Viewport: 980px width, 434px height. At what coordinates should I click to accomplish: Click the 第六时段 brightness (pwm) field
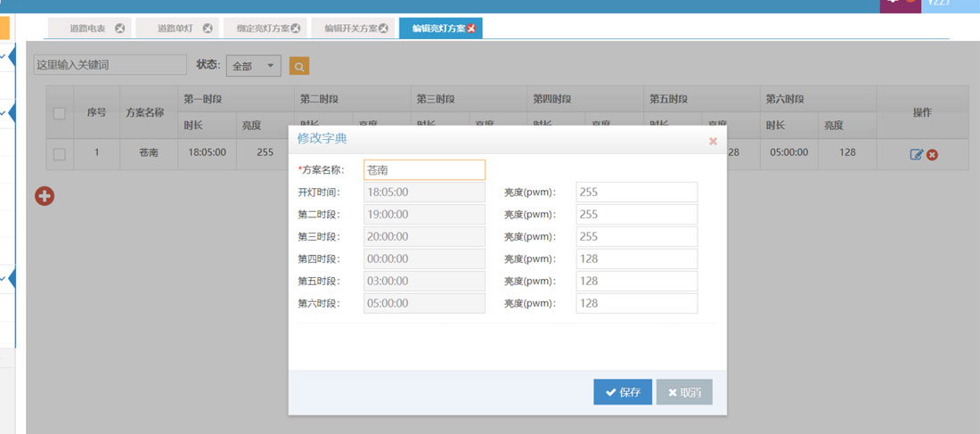636,303
